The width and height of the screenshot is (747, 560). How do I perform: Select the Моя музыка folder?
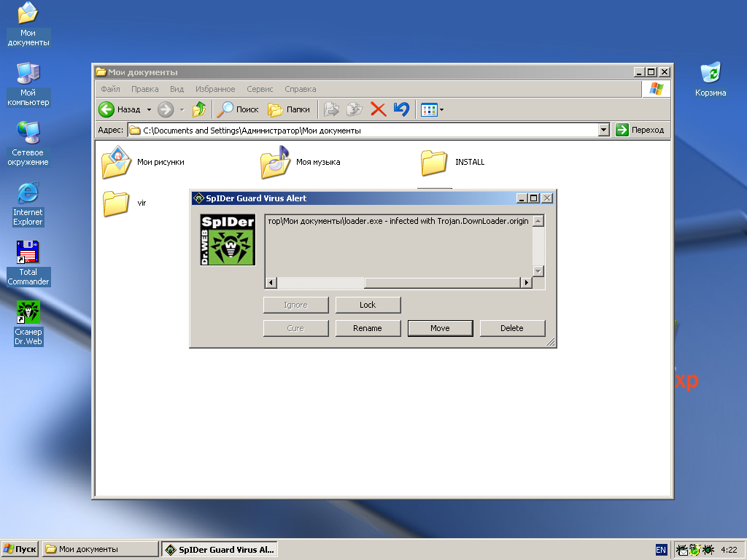pos(301,163)
